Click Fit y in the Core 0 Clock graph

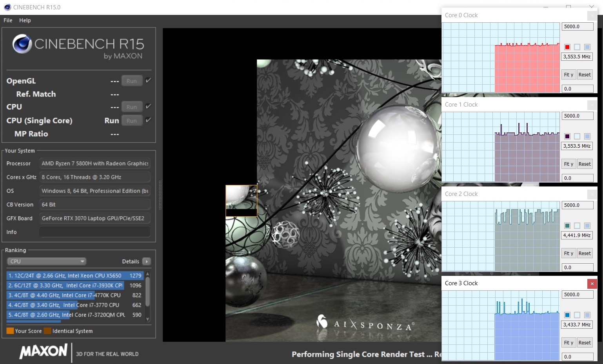tap(568, 75)
